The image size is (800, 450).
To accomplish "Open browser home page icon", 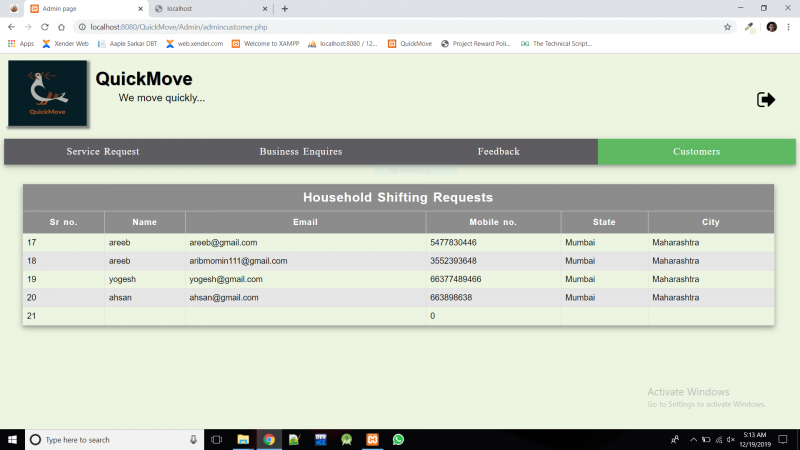I will [x=61, y=27].
